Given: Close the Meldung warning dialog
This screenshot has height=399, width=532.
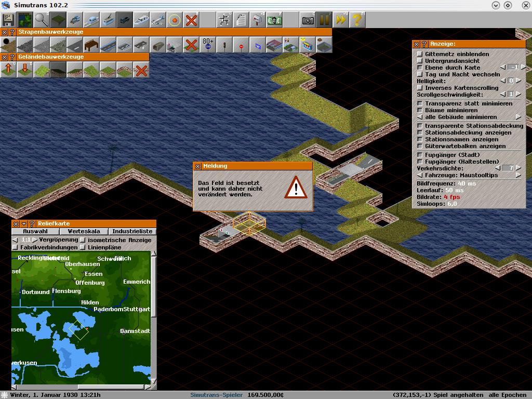Looking at the screenshot, I should (197, 166).
